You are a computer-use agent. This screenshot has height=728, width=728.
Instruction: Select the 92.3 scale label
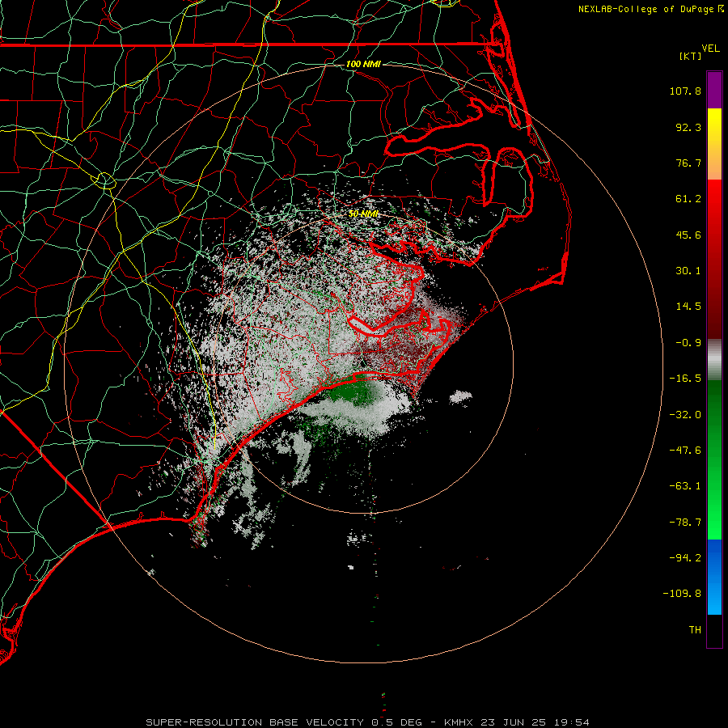(x=688, y=127)
